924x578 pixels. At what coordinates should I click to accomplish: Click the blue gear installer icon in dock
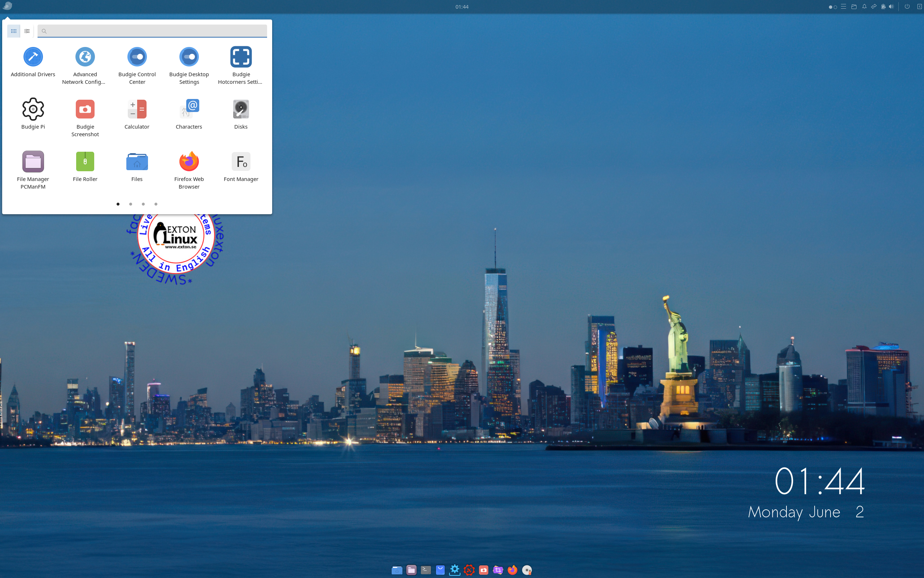coord(455,570)
